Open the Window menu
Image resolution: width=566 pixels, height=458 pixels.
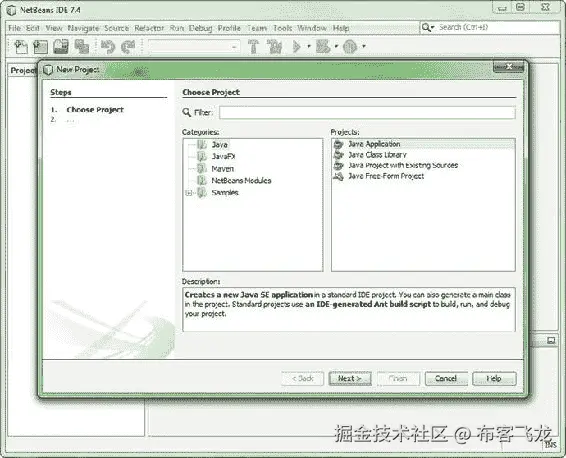coord(312,28)
